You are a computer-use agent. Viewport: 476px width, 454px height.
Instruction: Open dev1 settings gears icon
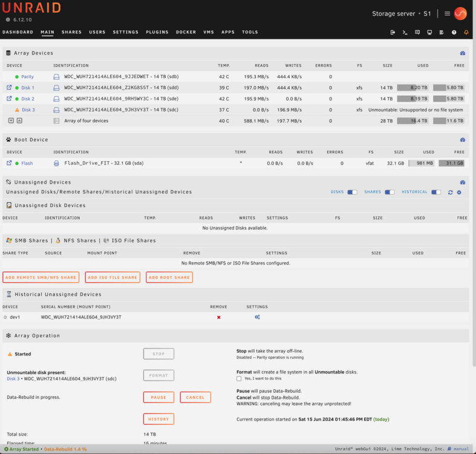(257, 317)
